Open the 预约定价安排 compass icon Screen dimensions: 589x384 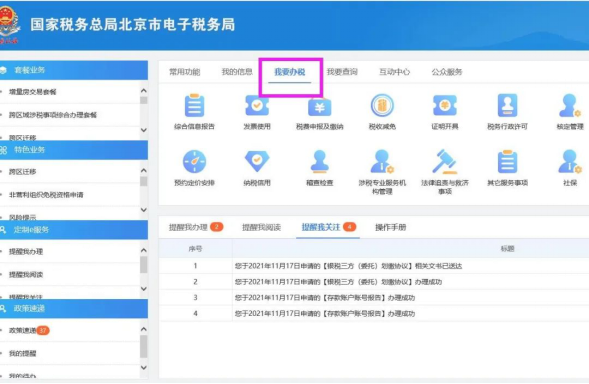pos(194,162)
